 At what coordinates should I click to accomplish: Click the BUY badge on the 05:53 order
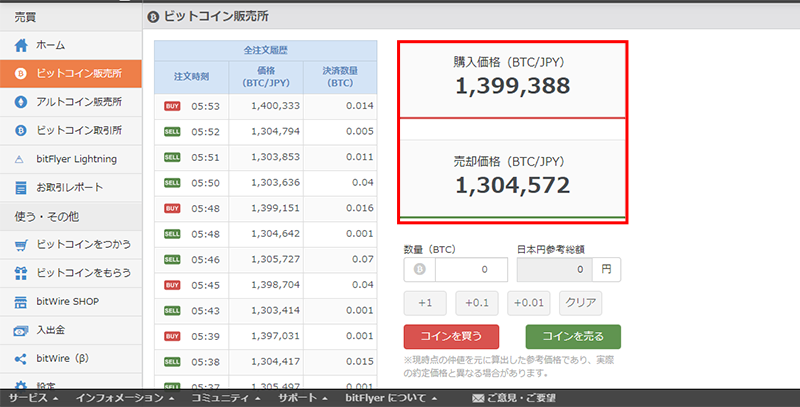(x=172, y=106)
